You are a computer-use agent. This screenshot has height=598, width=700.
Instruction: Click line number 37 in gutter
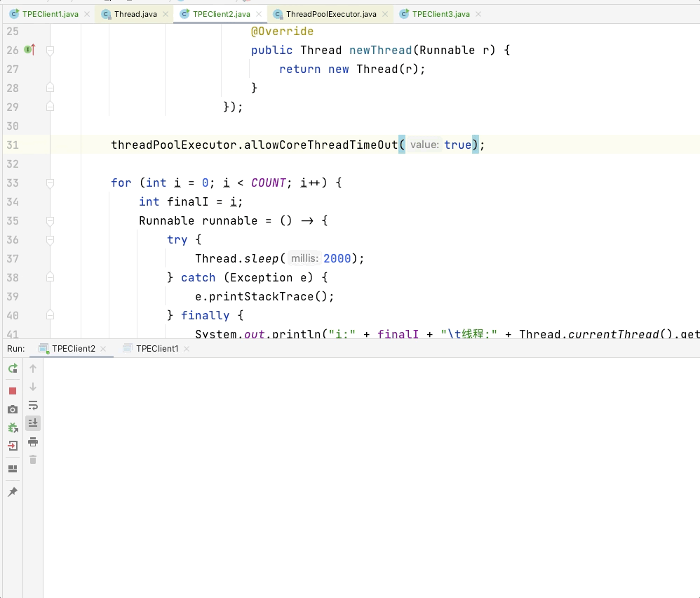(x=13, y=259)
